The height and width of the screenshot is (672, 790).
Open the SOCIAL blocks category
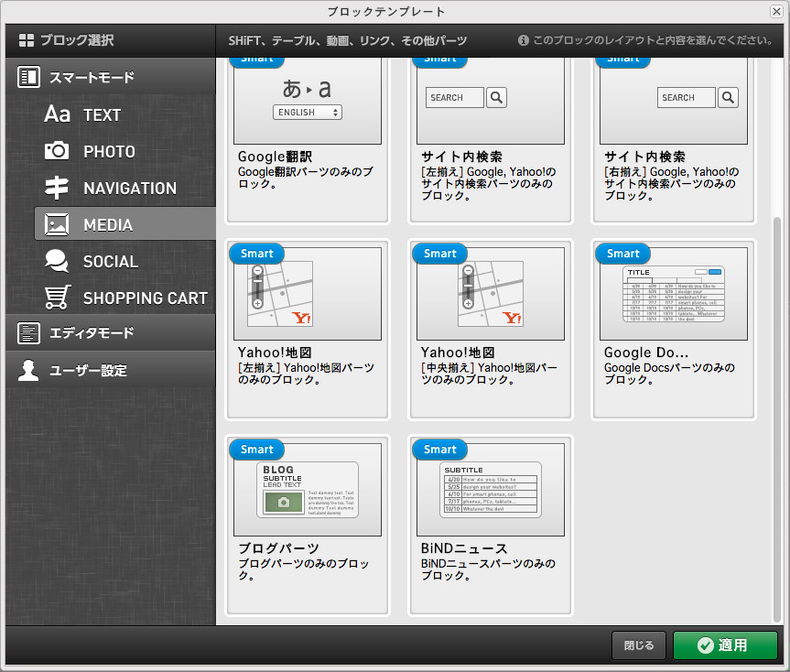point(110,261)
